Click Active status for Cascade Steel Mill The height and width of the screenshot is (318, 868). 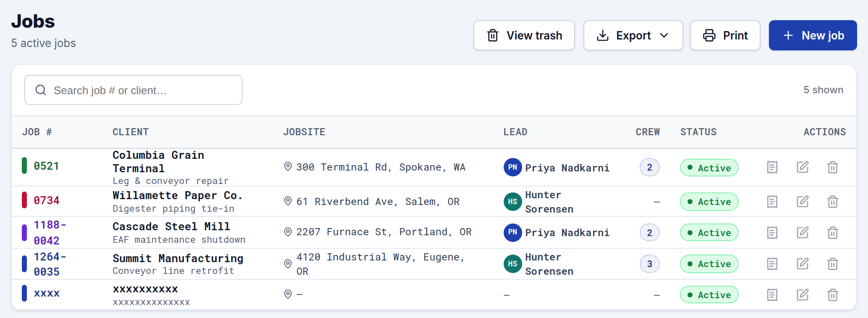(x=709, y=232)
